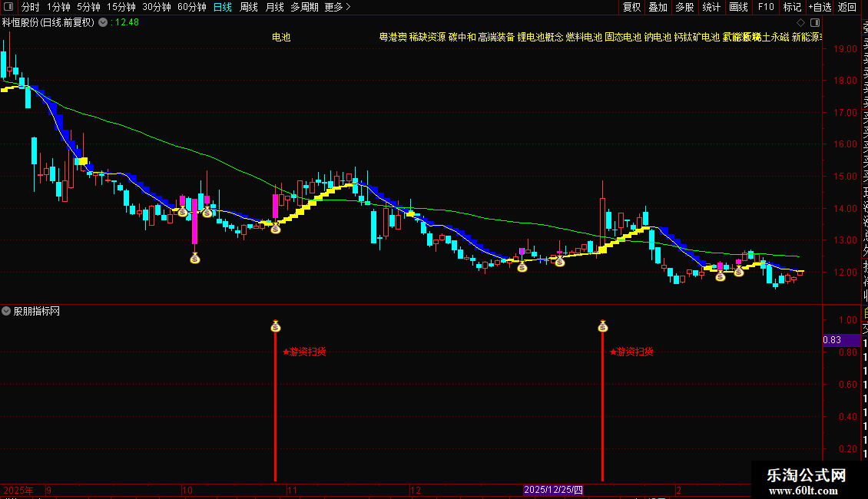
Task: Click the 固态电池 concept tag
Action: (623, 37)
